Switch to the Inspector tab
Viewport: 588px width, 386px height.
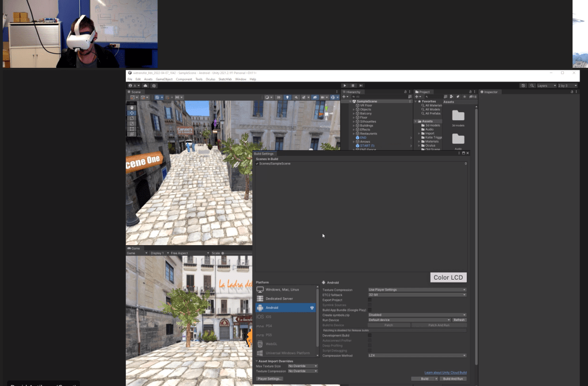490,92
